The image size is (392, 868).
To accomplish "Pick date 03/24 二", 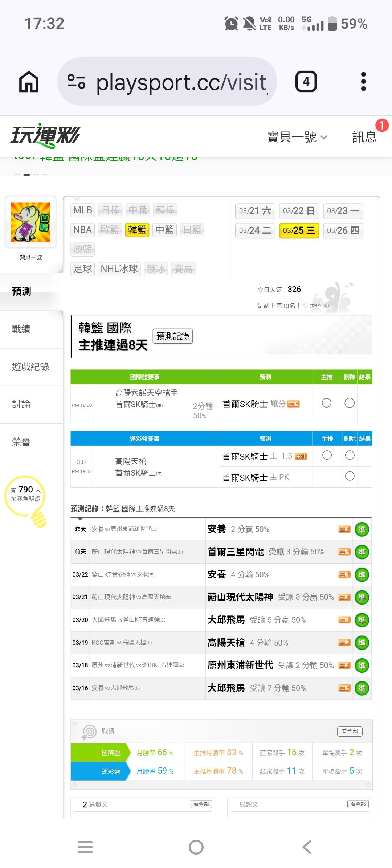I will pos(255,230).
